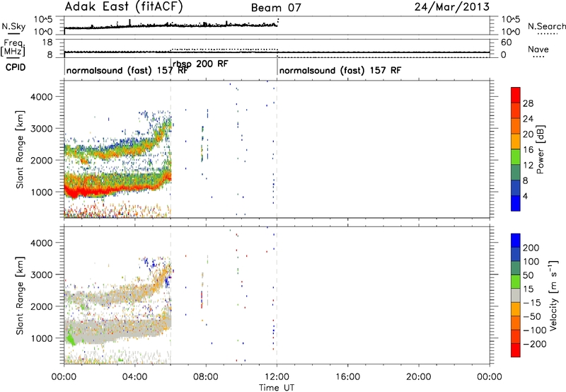Click the "rbsp 200 RF" CPID label

click(x=200, y=64)
